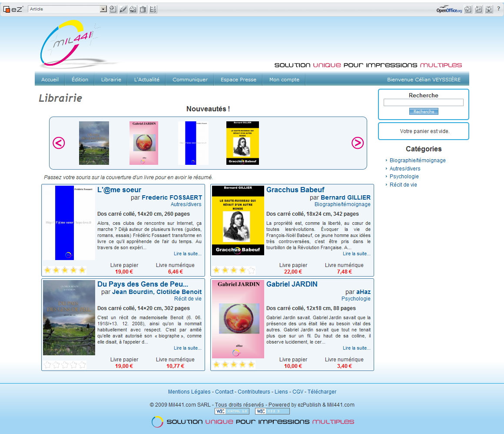Viewport: 504px width, 434px height.
Task: Click the sort order icon in eZ toolbar
Action: (153, 9)
